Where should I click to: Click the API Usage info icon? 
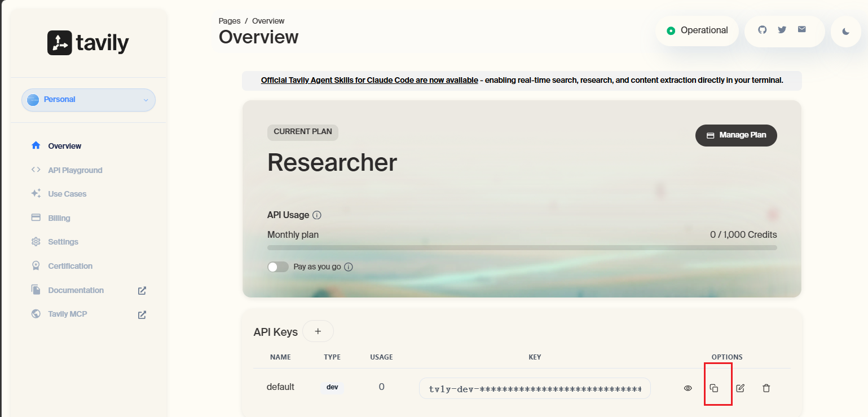pyautogui.click(x=317, y=215)
